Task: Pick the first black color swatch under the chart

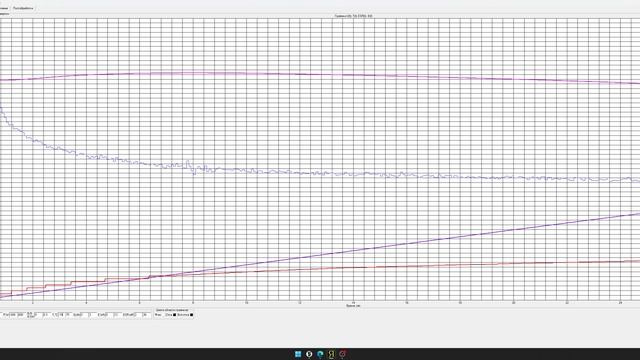Action: coord(175,315)
